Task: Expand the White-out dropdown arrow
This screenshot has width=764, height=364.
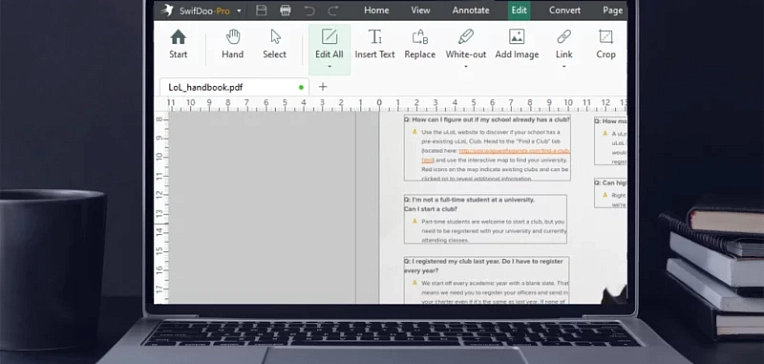Action: pos(466,66)
